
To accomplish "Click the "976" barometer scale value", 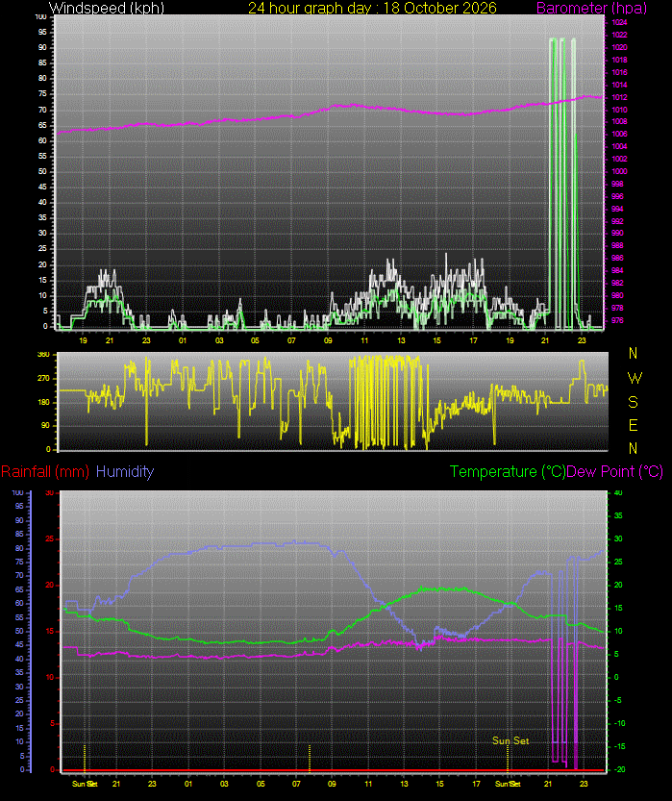I will [617, 321].
